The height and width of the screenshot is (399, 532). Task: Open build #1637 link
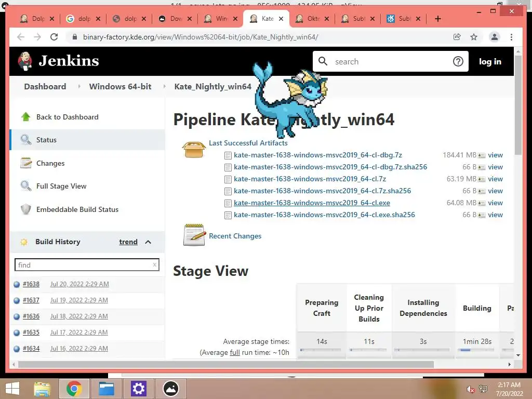[31, 300]
